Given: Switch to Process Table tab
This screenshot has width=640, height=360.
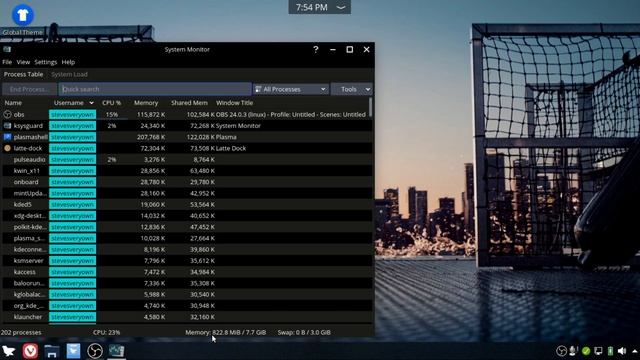Looking at the screenshot, I should pyautogui.click(x=23, y=74).
